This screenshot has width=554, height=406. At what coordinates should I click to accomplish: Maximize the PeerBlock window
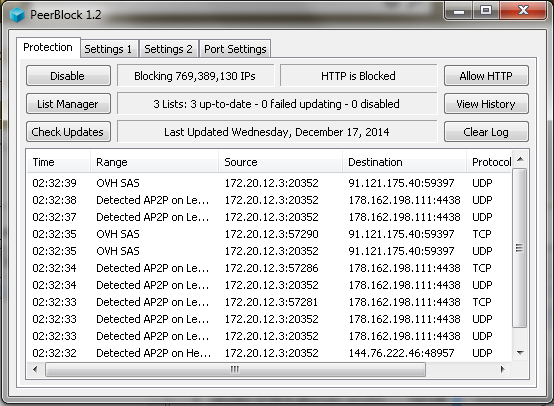(x=486, y=11)
